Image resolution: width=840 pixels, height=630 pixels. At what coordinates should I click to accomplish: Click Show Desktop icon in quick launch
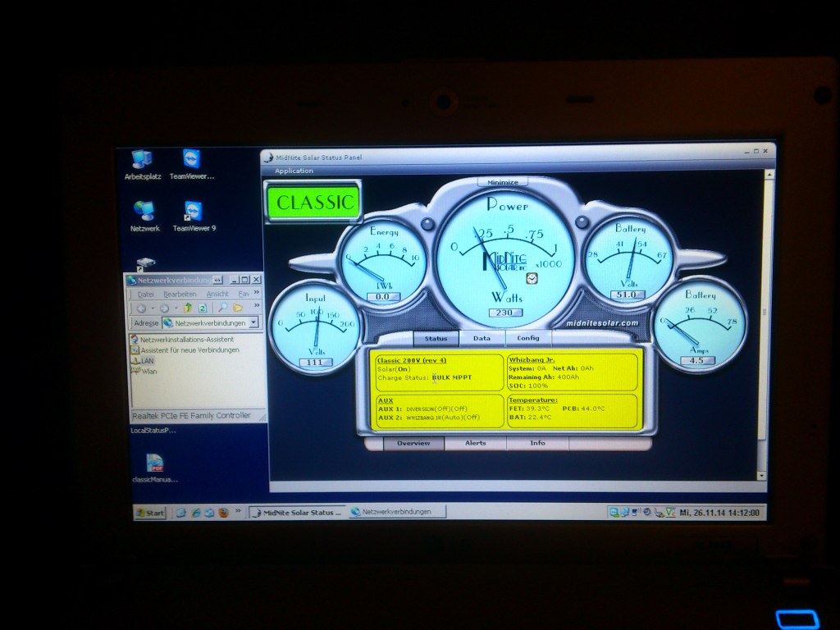point(181,513)
